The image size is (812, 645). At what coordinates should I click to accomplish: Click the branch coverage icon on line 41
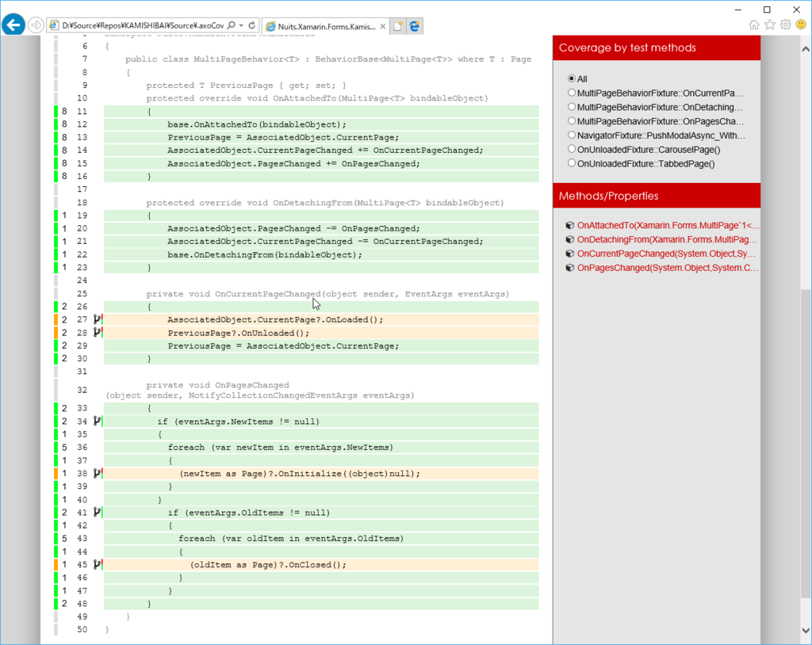(x=98, y=512)
